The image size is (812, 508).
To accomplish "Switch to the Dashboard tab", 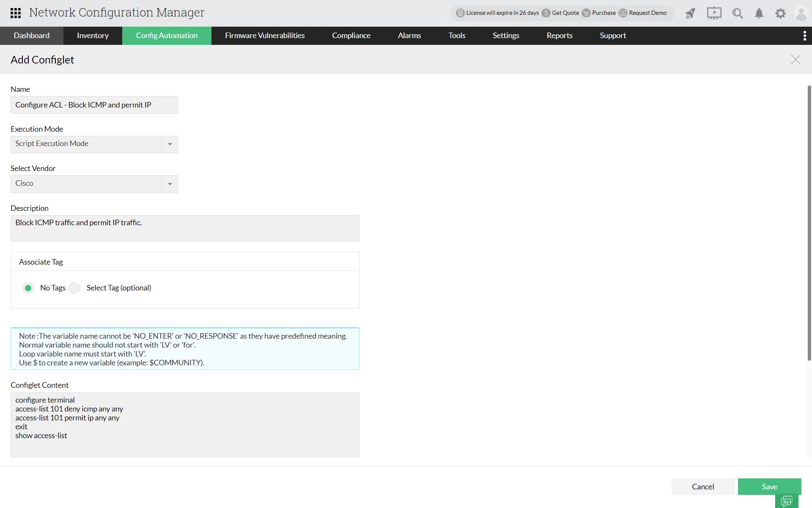I will [32, 36].
